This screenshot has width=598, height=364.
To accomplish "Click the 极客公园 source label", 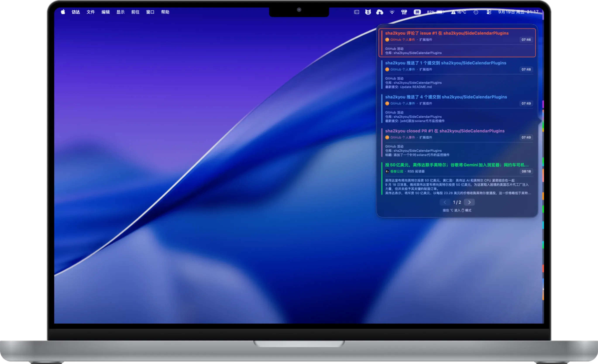I will point(397,171).
